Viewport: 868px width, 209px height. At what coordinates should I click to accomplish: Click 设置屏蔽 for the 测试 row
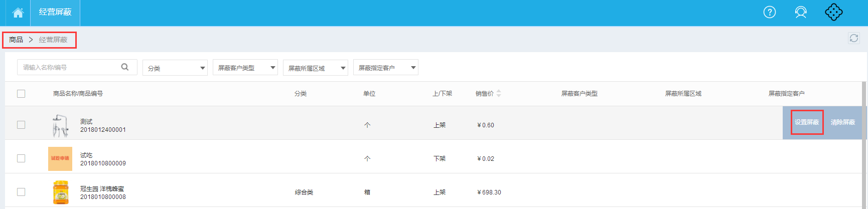(x=807, y=122)
